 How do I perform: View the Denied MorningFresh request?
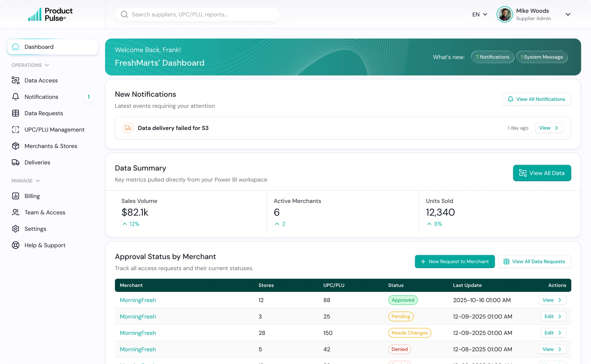[552, 349]
